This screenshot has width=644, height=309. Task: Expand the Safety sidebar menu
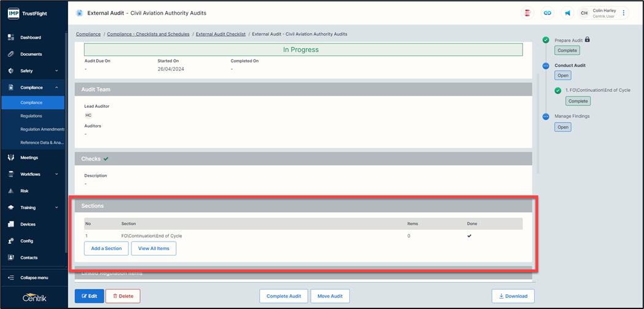coord(57,71)
